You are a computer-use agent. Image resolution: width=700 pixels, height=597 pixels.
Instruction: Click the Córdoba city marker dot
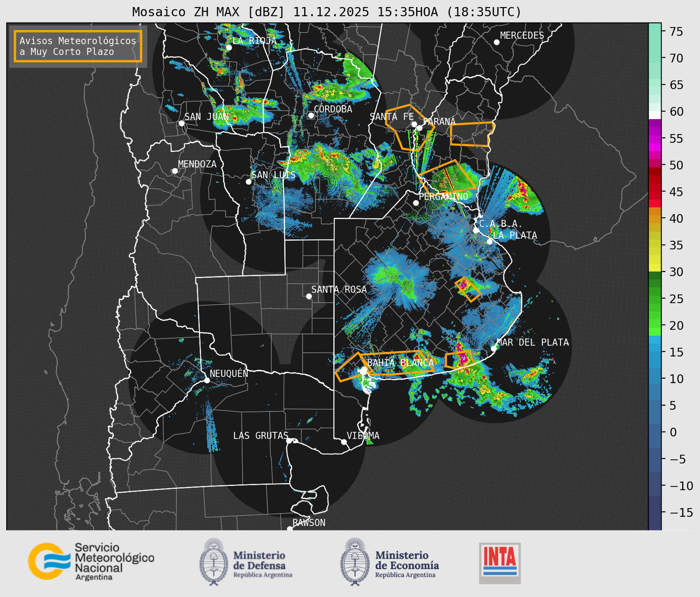click(x=311, y=115)
